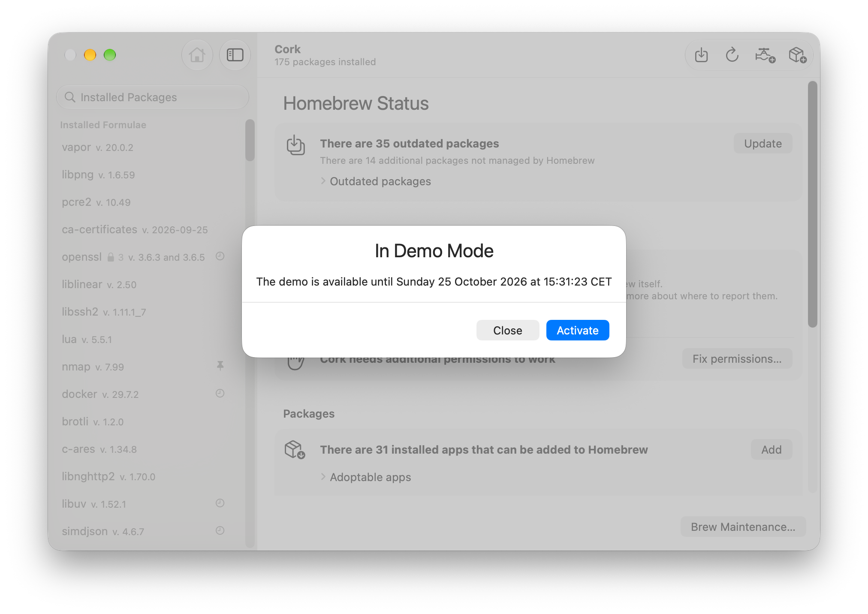Viewport: 868px width, 614px height.
Task: Click the refresh arrow toolbar icon
Action: [x=732, y=55]
